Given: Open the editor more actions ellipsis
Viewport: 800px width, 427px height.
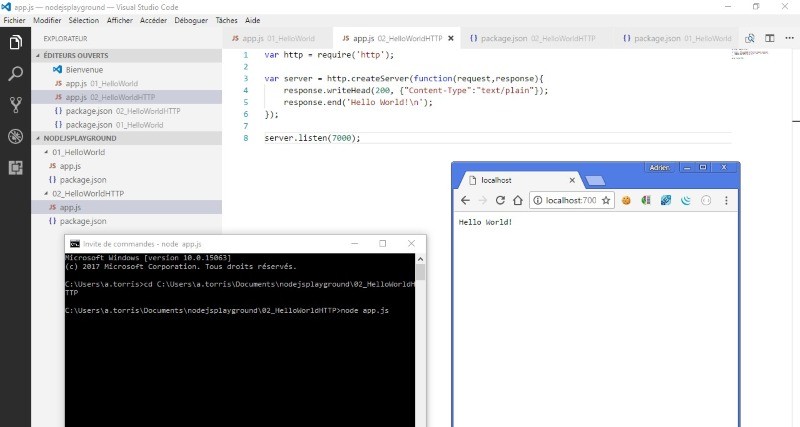Looking at the screenshot, I should pos(789,38).
